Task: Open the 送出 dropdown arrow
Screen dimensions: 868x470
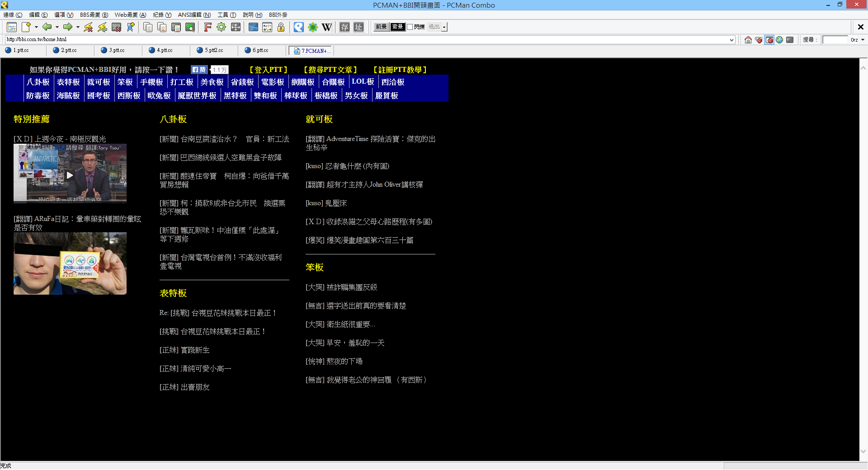Action: click(444, 27)
